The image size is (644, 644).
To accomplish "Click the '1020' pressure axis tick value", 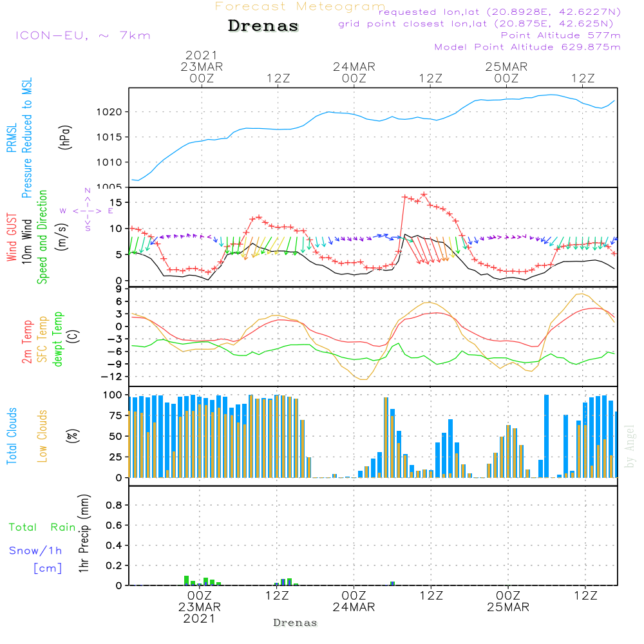I will [109, 111].
